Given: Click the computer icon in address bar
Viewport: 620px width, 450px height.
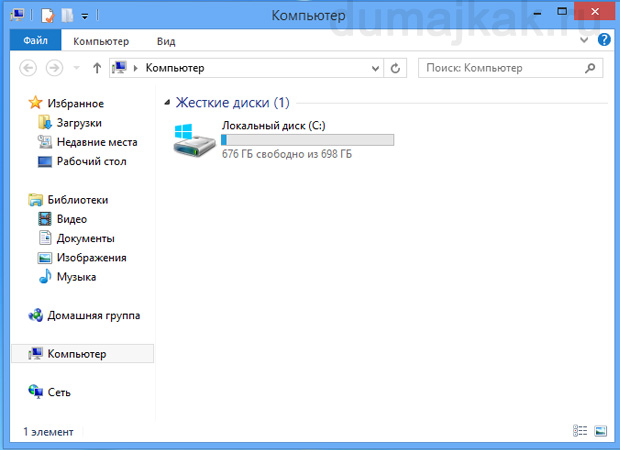Looking at the screenshot, I should pos(119,68).
